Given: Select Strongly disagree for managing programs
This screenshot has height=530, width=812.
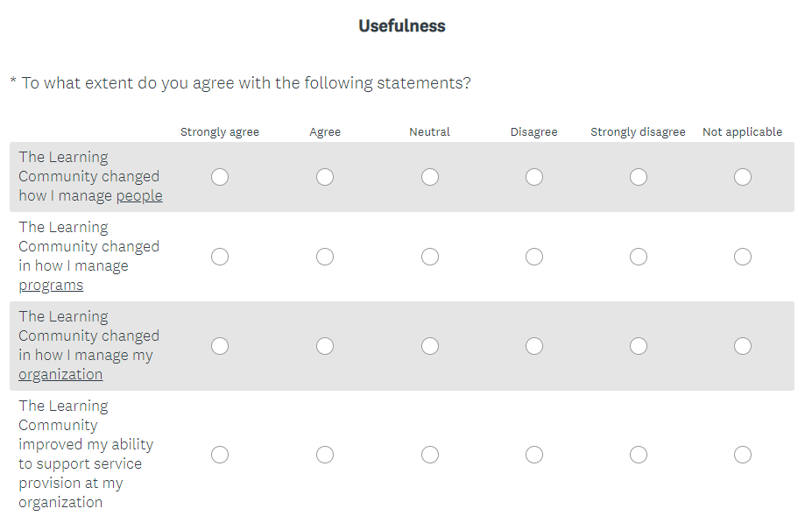Looking at the screenshot, I should pyautogui.click(x=639, y=257).
